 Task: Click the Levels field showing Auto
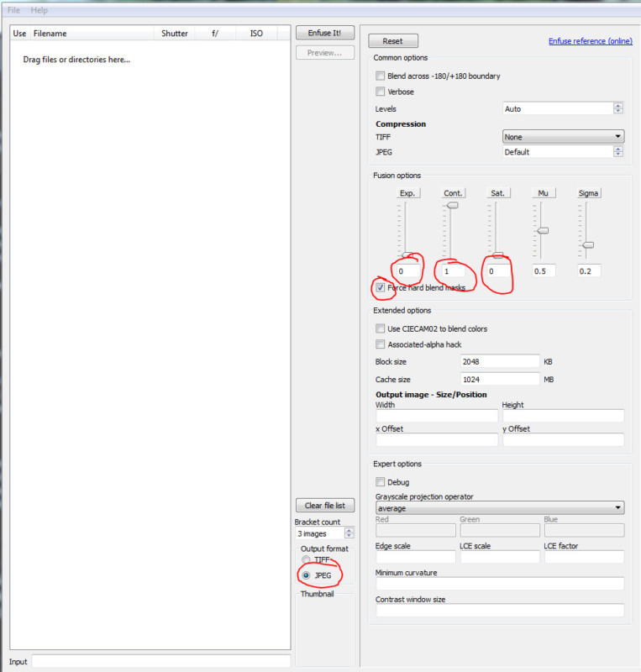pyautogui.click(x=558, y=108)
